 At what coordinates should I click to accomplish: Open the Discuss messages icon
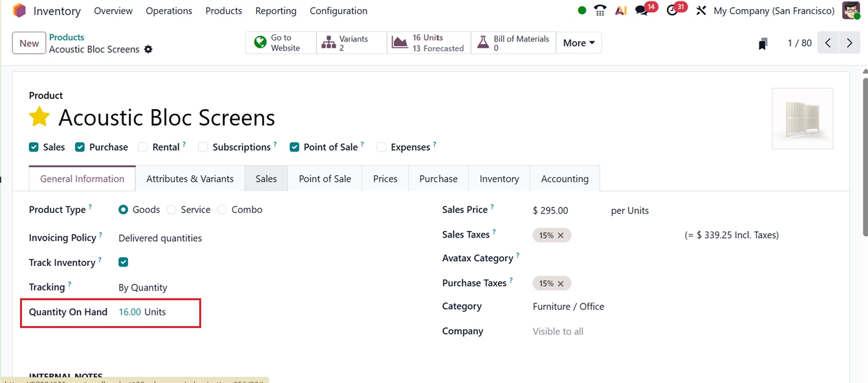[x=642, y=10]
